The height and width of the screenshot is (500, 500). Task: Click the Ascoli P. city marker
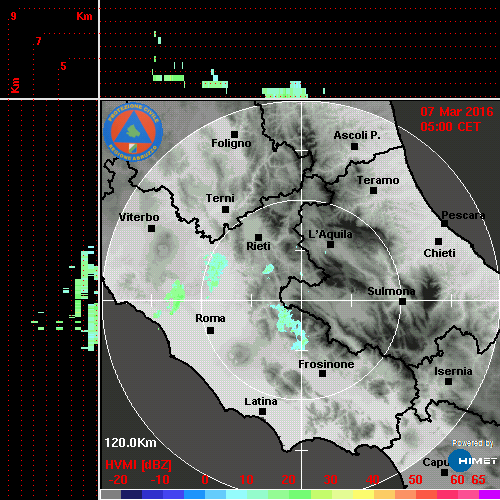(354, 146)
